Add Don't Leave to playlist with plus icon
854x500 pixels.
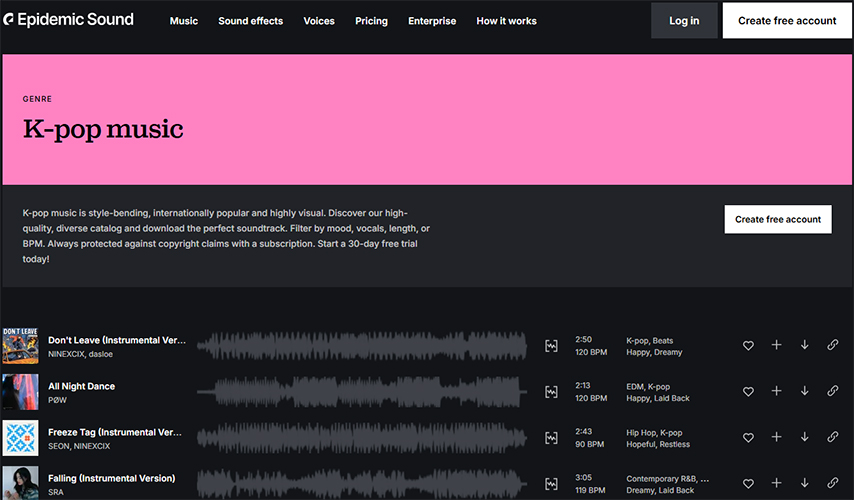[777, 345]
